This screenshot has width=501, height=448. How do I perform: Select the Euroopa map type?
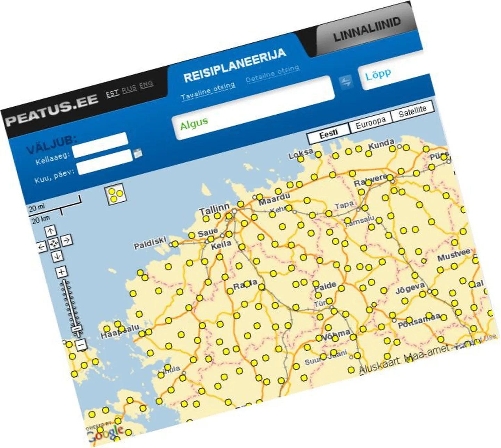click(x=370, y=123)
